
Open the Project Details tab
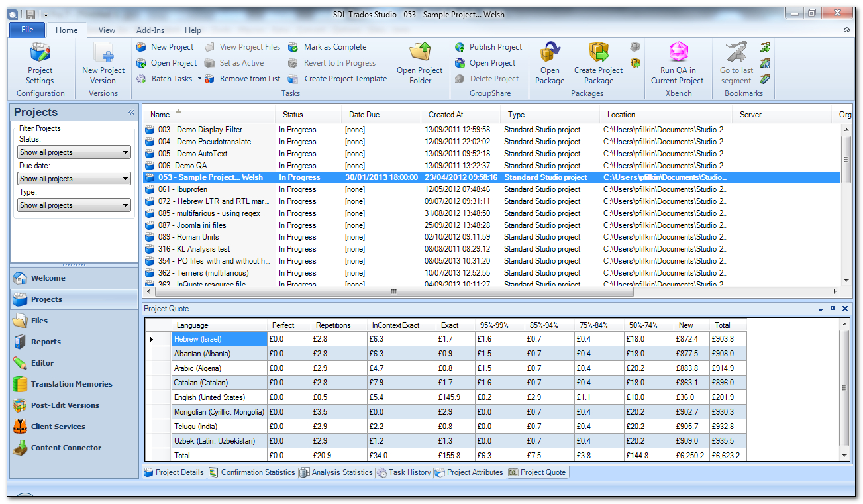pos(174,472)
